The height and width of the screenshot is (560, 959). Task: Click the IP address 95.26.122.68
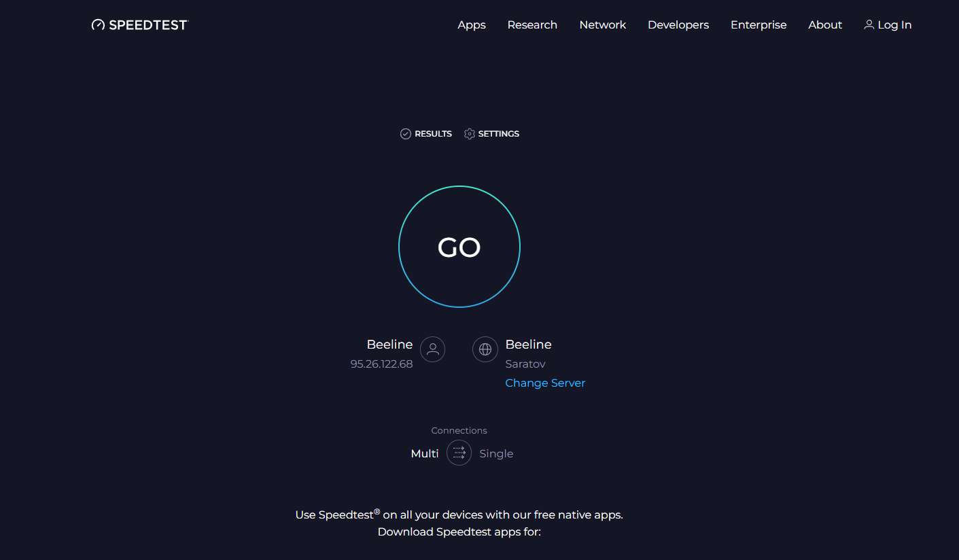[x=381, y=364]
